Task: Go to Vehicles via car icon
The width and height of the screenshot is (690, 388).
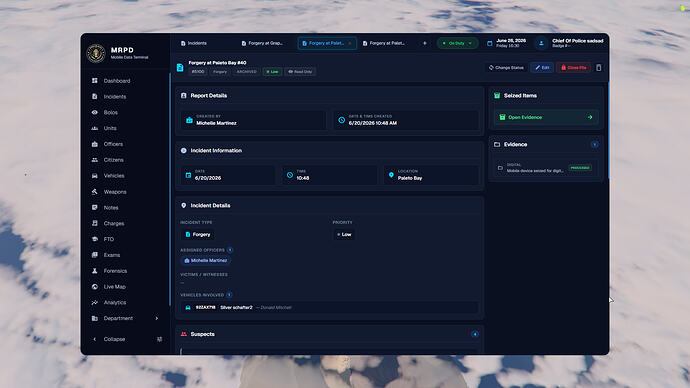Action: [95, 176]
